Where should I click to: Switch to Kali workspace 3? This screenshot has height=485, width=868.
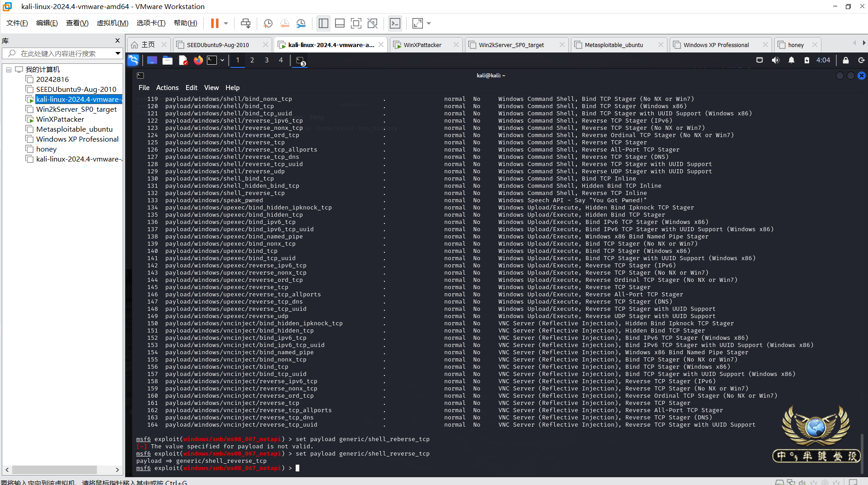point(267,60)
